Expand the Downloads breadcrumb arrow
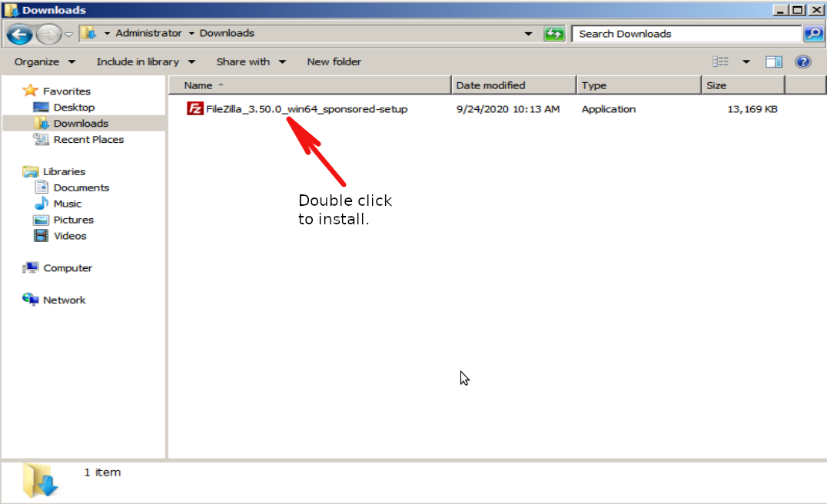Screen dimensions: 827x504 point(191,33)
